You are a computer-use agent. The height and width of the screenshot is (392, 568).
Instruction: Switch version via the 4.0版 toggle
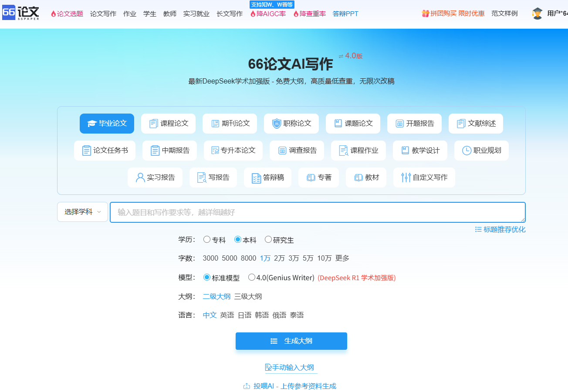pos(351,56)
